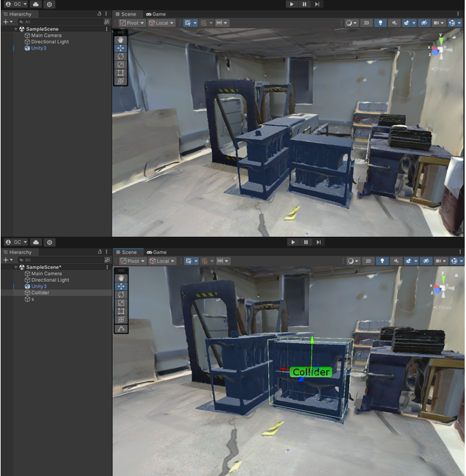Select the Move tool in the top Scene view
Viewport: 466px width, 476px height.
pyautogui.click(x=121, y=48)
